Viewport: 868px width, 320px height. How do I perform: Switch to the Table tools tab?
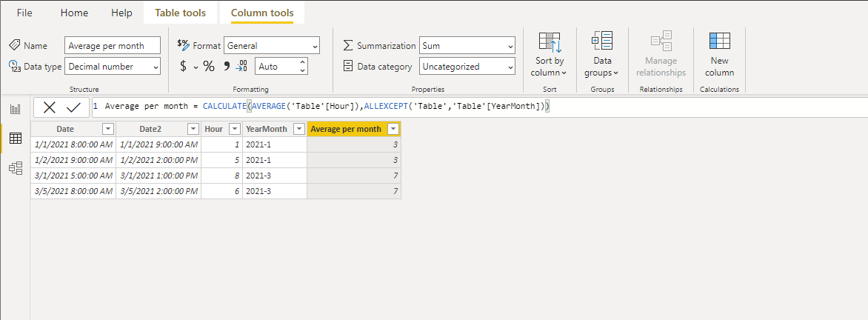point(181,13)
